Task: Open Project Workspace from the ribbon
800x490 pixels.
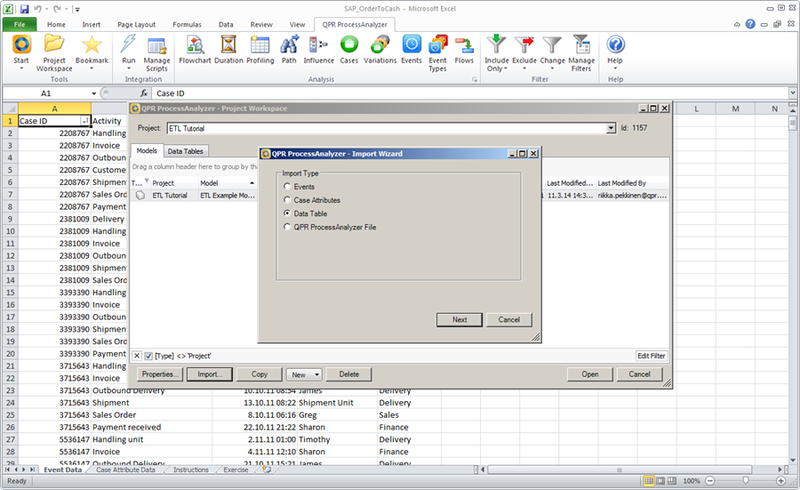Action: click(x=54, y=53)
